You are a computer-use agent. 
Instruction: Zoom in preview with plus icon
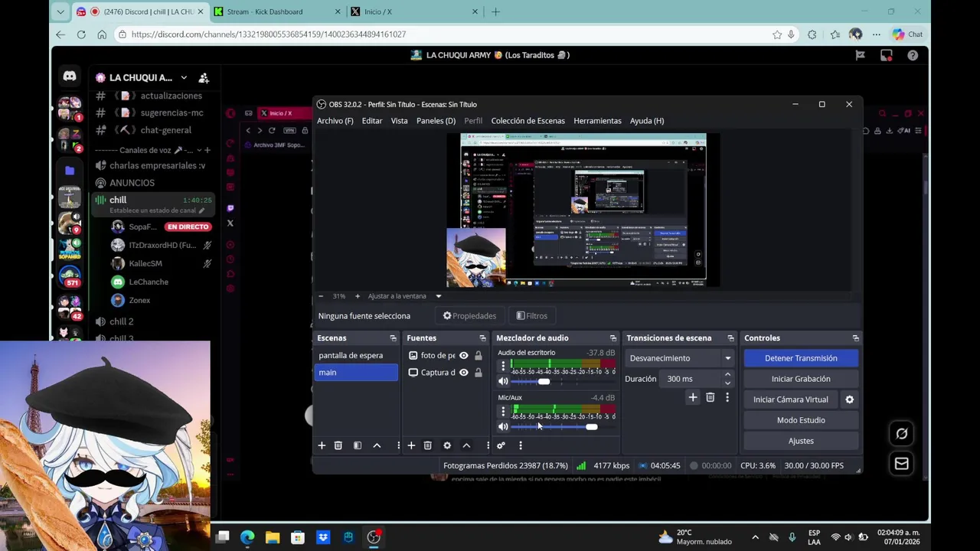(357, 296)
